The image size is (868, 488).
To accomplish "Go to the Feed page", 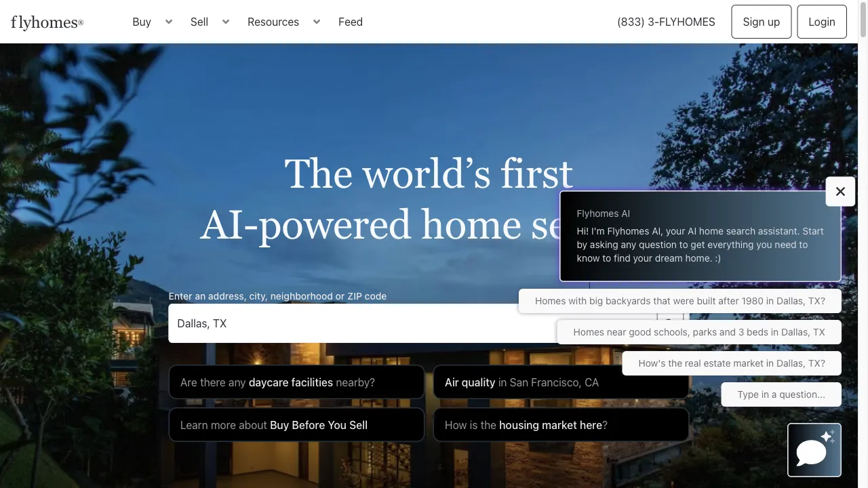I will (x=351, y=22).
